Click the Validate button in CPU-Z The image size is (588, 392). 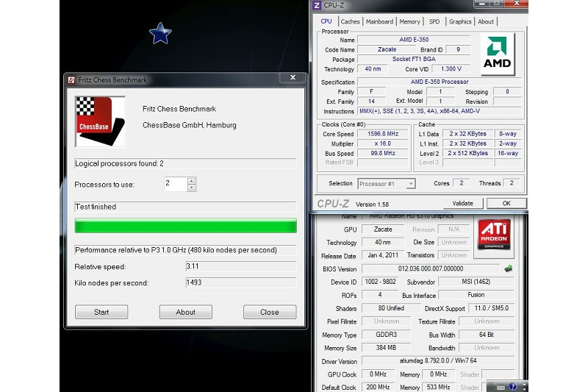pos(463,203)
